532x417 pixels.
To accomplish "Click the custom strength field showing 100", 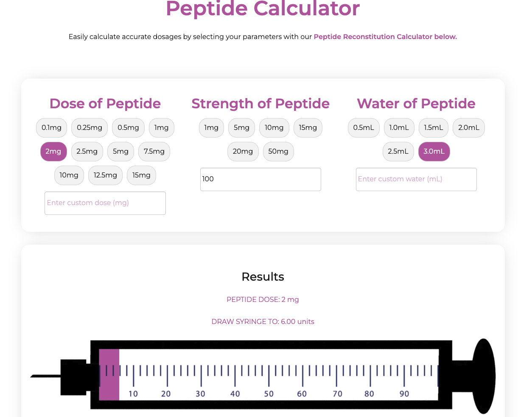I will 260,179.
